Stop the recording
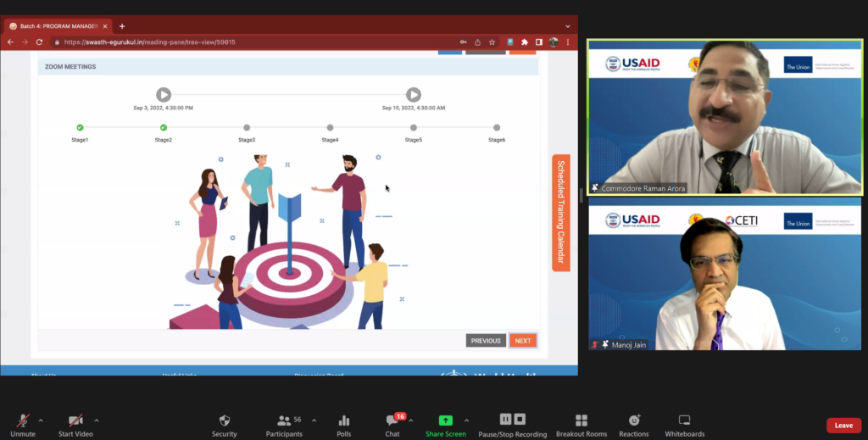Image resolution: width=868 pixels, height=440 pixels. pyautogui.click(x=520, y=419)
